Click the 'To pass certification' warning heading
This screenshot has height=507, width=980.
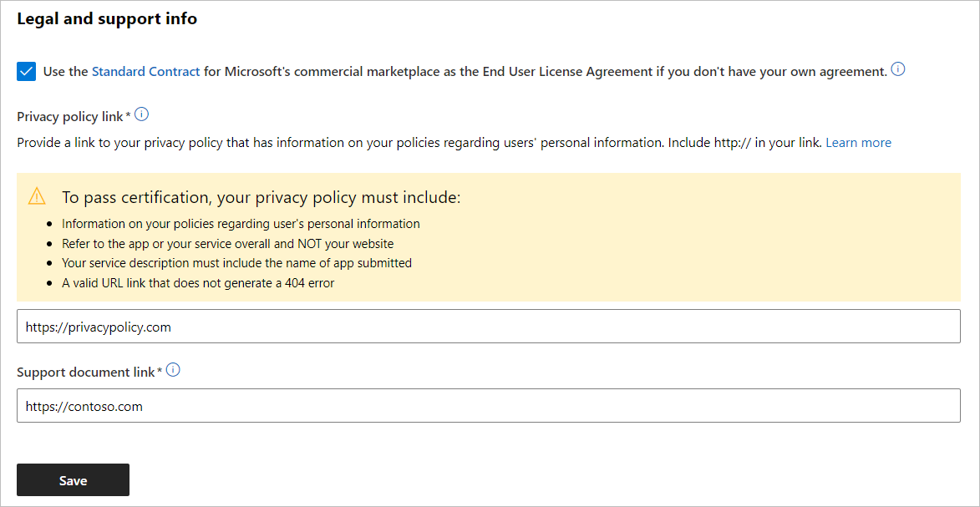tap(261, 198)
